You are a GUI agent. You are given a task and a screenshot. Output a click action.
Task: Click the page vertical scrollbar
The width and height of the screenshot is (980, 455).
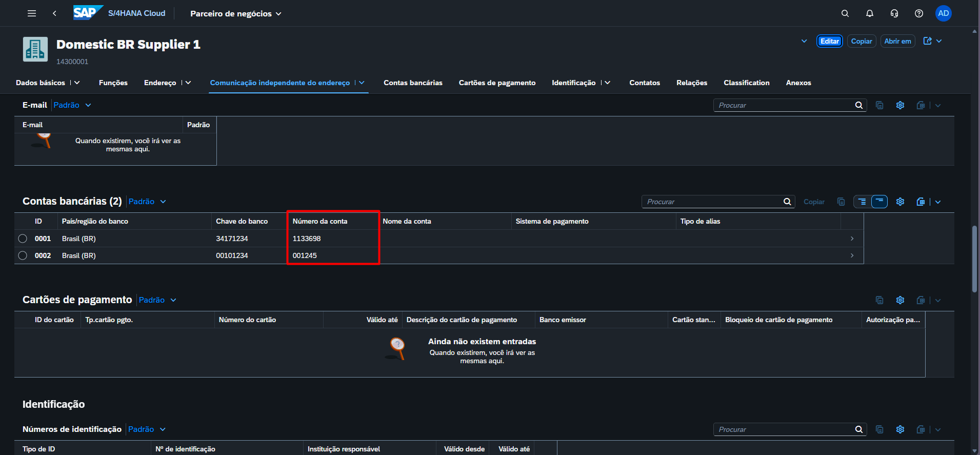point(974,259)
